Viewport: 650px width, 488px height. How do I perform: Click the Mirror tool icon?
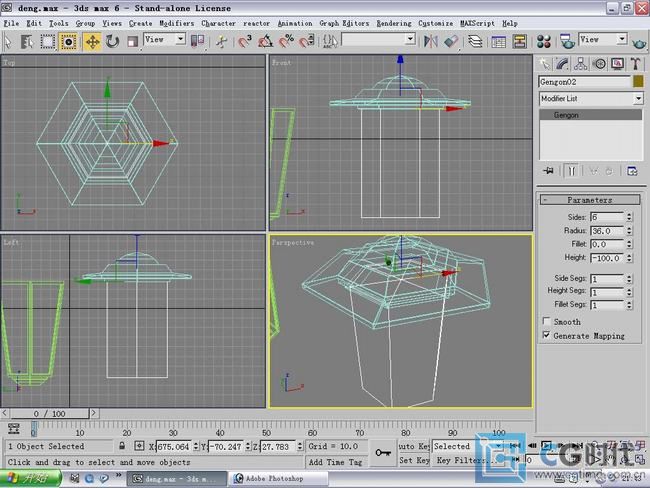coord(431,41)
